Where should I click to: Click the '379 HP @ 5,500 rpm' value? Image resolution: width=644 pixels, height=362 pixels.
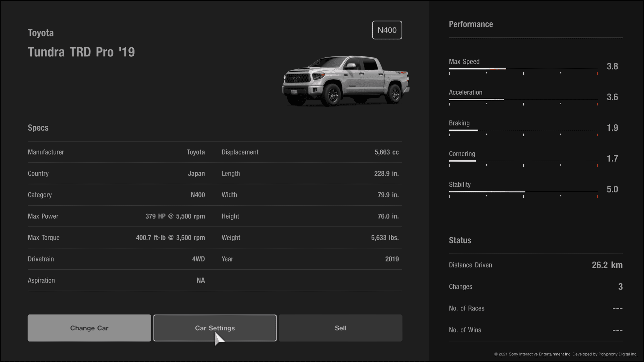[175, 216]
